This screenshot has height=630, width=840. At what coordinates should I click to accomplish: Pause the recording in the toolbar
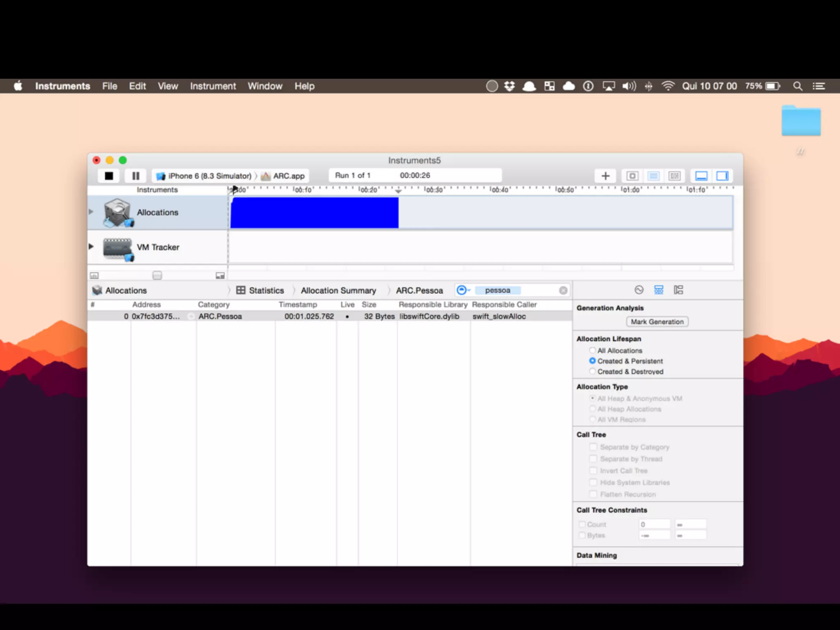[136, 176]
